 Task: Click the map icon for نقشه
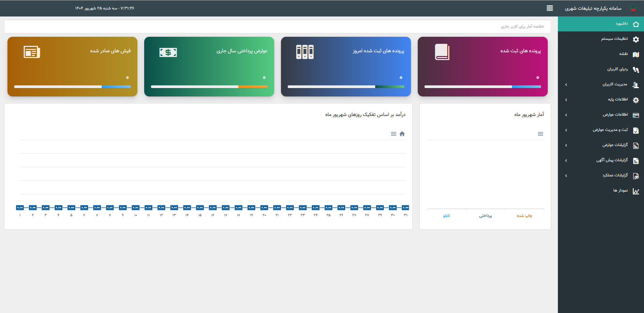point(636,54)
